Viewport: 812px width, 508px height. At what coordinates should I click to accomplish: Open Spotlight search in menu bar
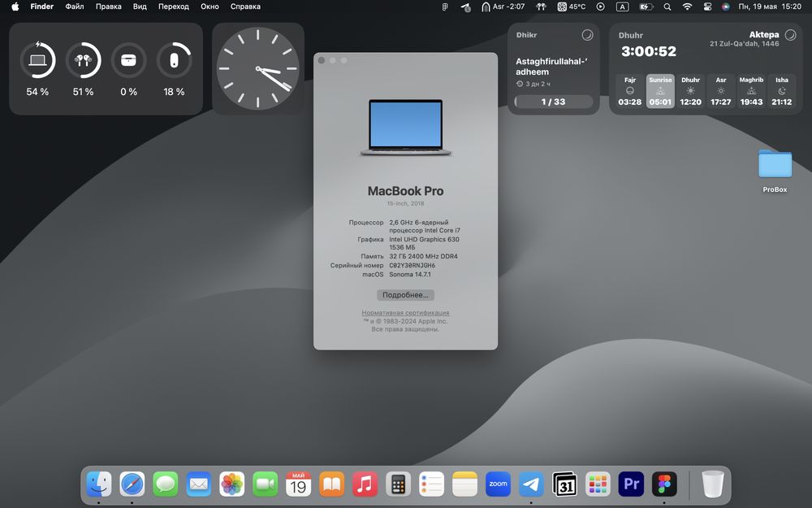coord(667,7)
